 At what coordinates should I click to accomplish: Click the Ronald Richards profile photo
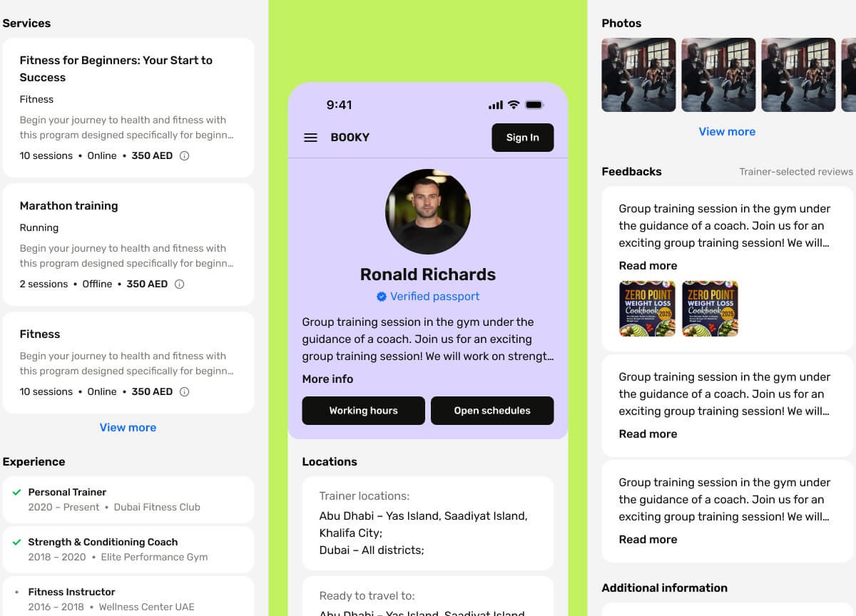(x=428, y=212)
